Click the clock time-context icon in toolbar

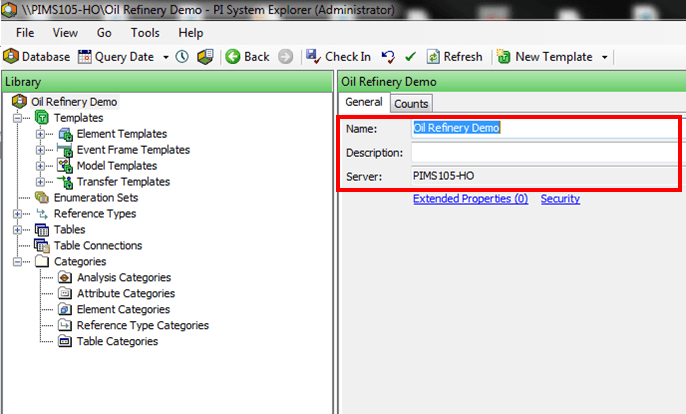182,56
